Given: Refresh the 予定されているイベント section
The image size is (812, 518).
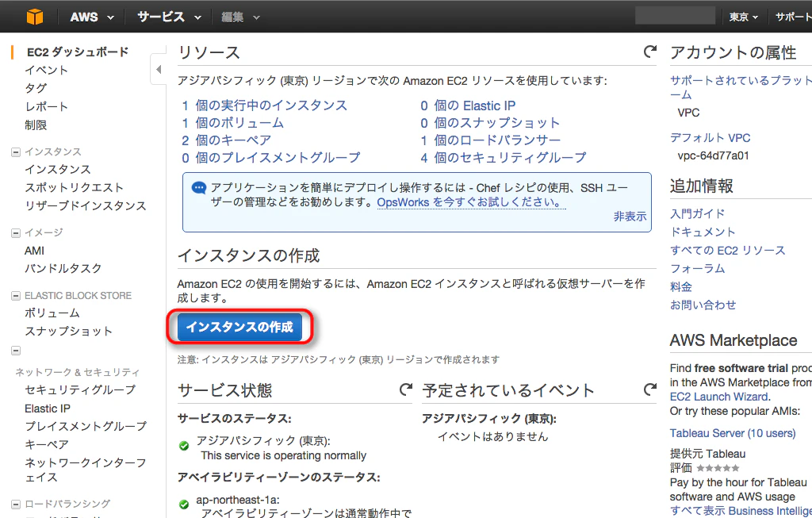Looking at the screenshot, I should [649, 389].
